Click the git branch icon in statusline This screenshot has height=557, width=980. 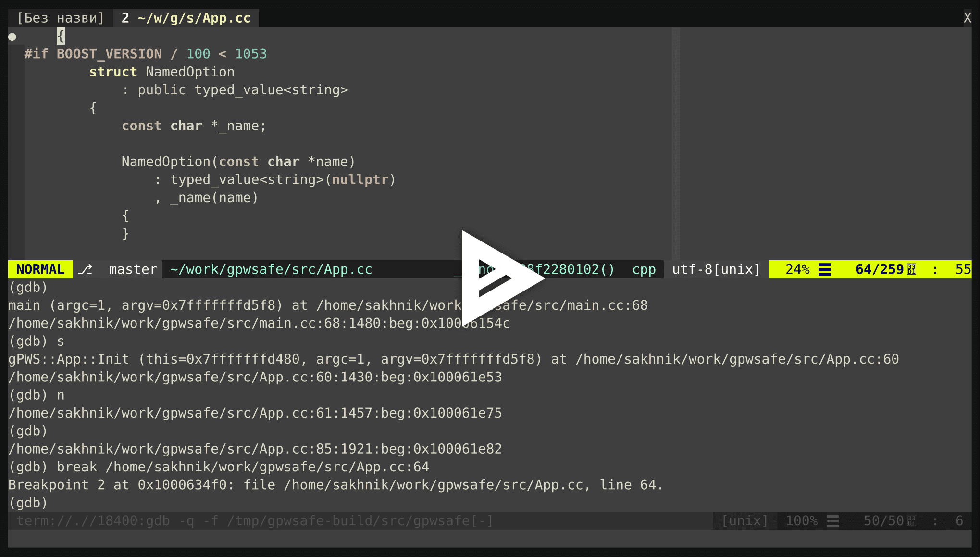(86, 269)
